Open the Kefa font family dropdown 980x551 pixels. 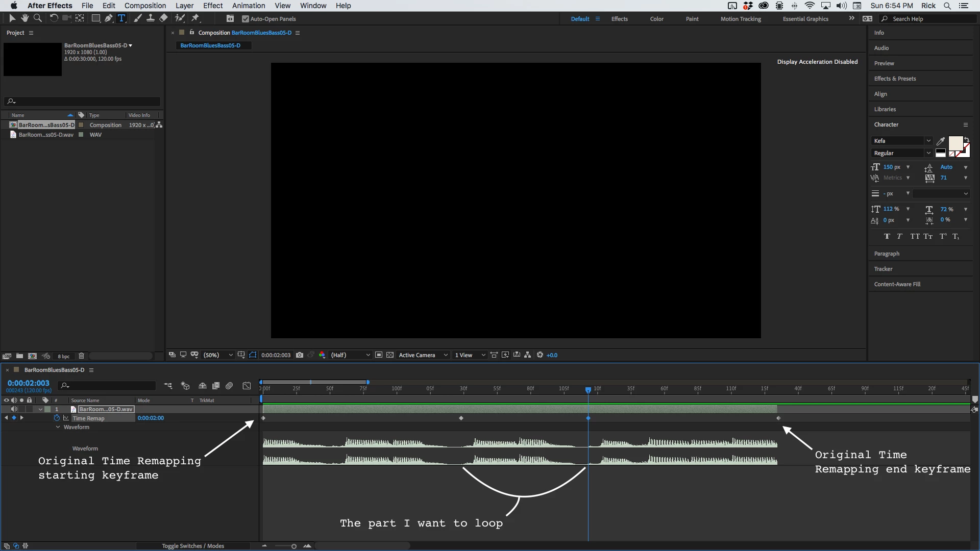[x=928, y=141]
